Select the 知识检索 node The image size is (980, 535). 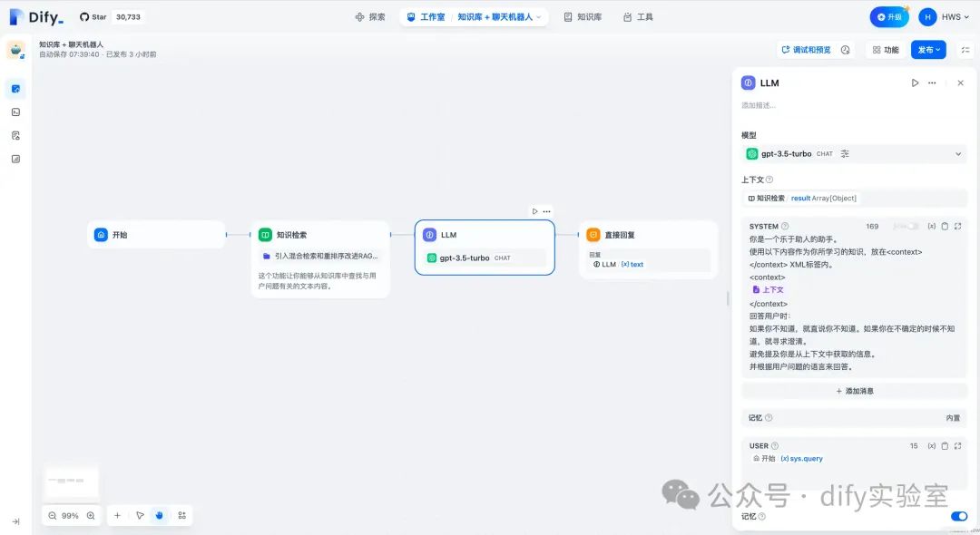320,259
